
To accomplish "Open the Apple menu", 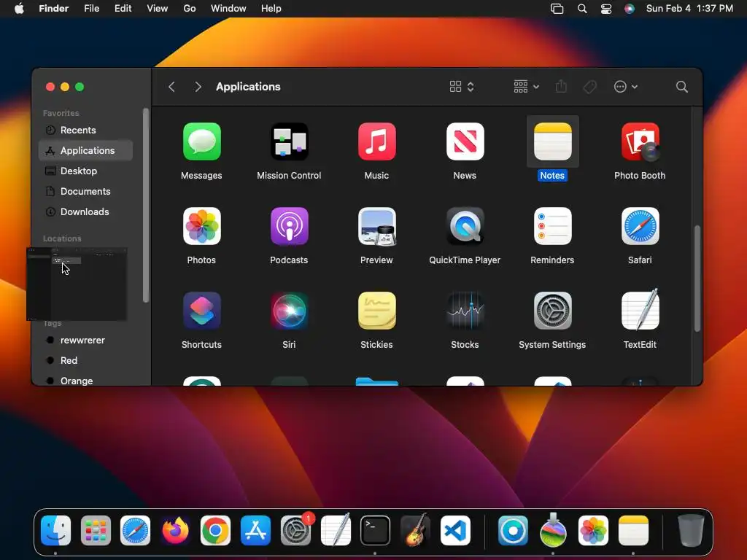I will (19, 9).
